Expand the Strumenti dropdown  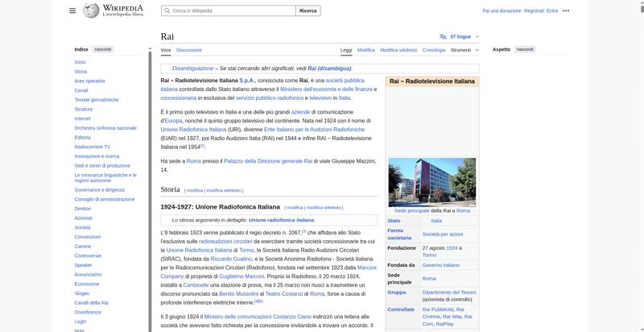[464, 50]
